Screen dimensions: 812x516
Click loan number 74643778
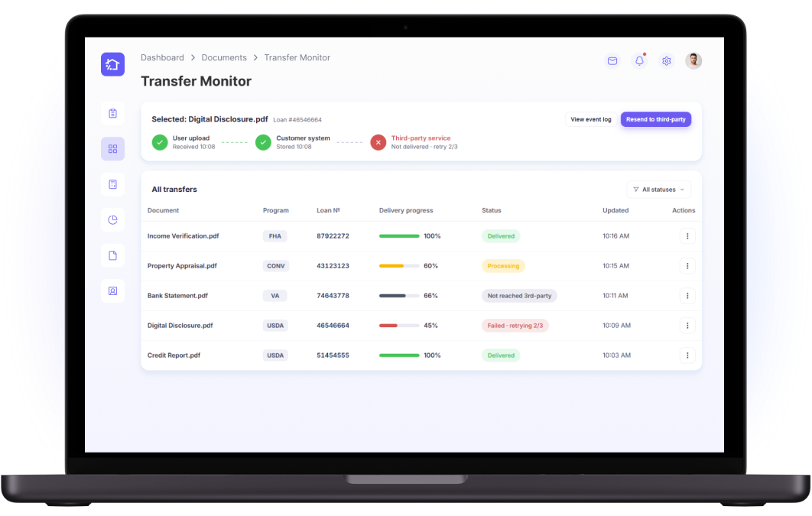pyautogui.click(x=333, y=296)
